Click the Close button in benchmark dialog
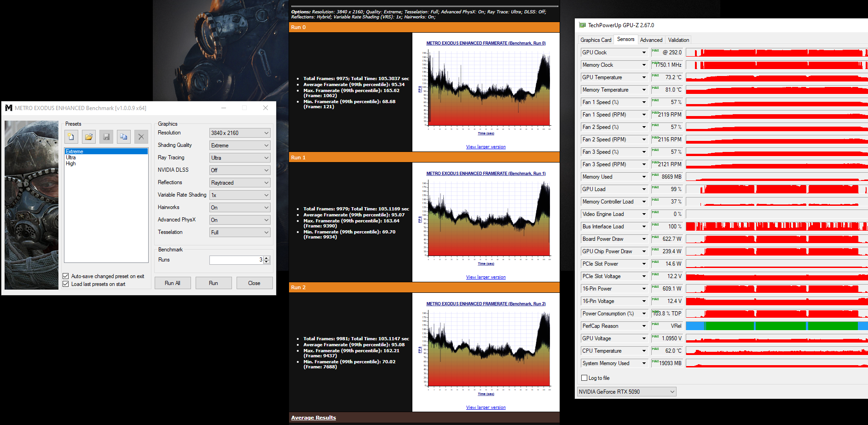The image size is (868, 425). [255, 283]
